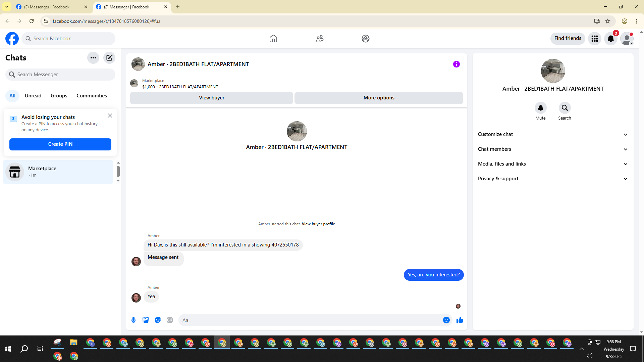The height and width of the screenshot is (362, 644).
Task: Select the Communities chats filter
Action: click(92, 96)
